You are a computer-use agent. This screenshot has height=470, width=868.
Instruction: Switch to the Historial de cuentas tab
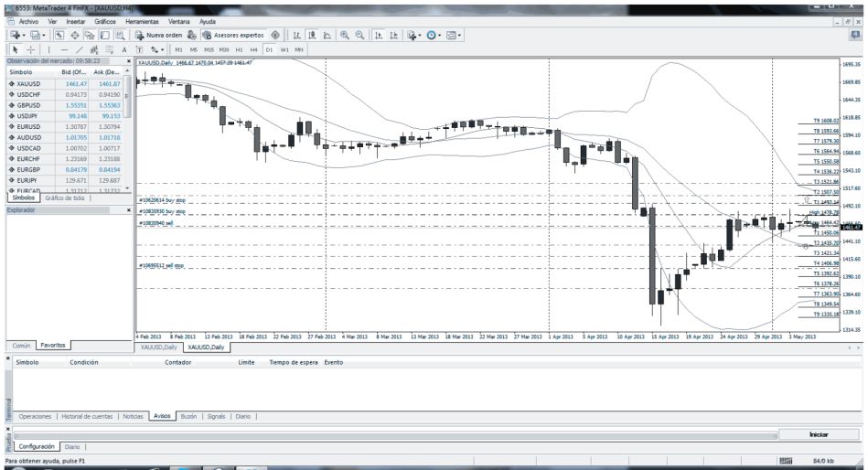coord(89,415)
